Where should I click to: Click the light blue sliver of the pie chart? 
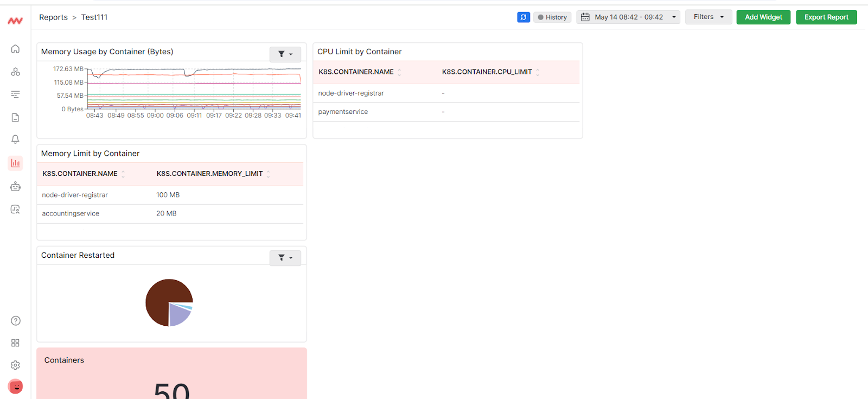tap(187, 306)
